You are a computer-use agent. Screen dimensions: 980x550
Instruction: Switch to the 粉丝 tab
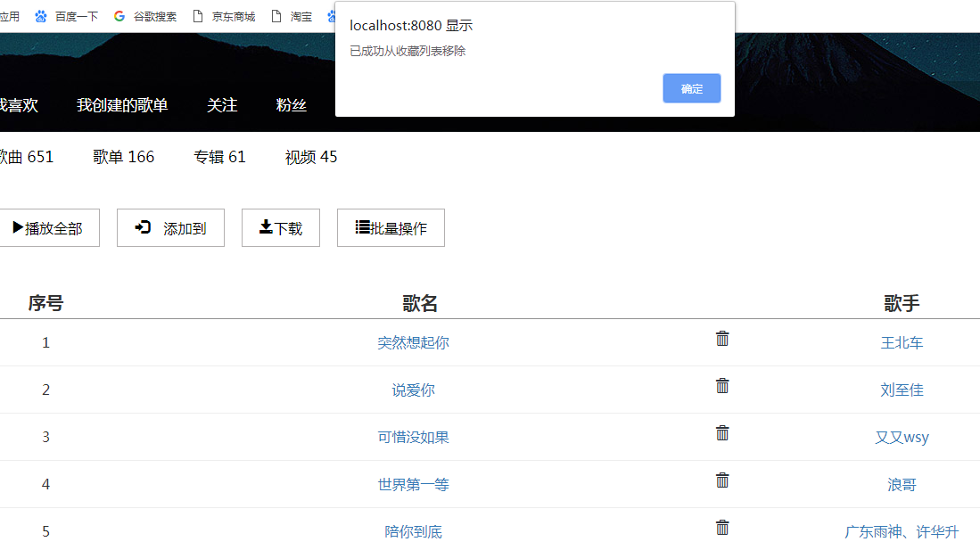pos(292,105)
